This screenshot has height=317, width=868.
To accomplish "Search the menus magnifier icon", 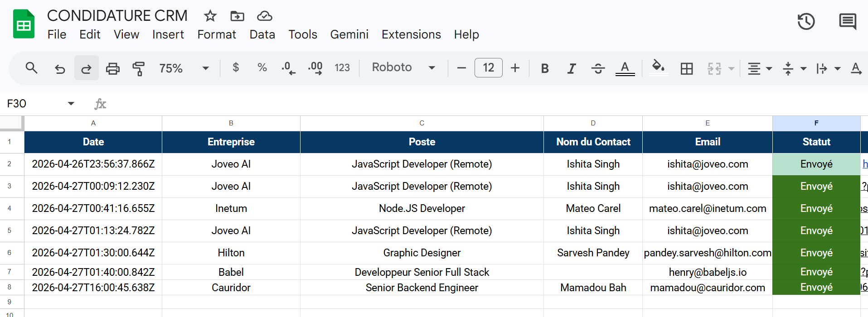I will [x=31, y=68].
